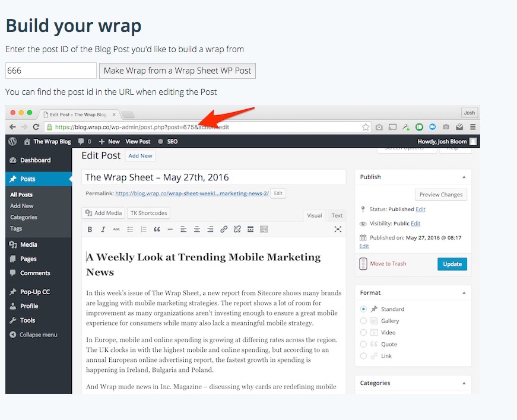Align text left
The image size is (517, 420).
pyautogui.click(x=183, y=229)
